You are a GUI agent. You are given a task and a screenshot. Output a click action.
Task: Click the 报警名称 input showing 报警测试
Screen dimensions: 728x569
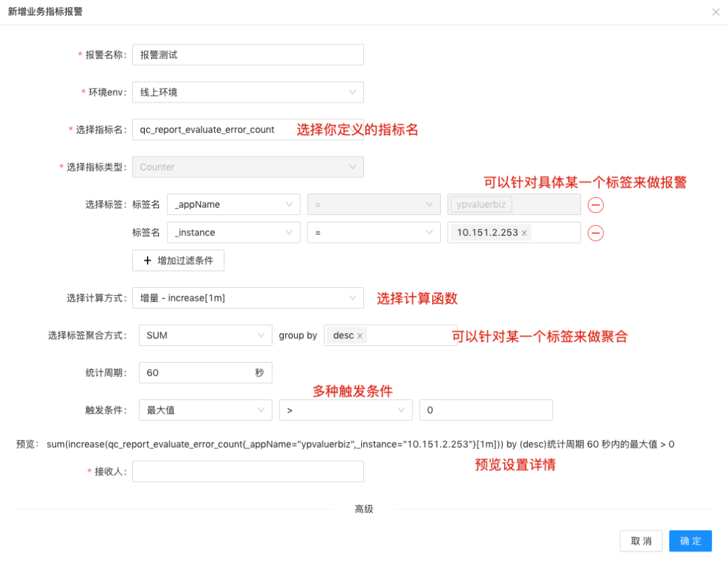[247, 55]
